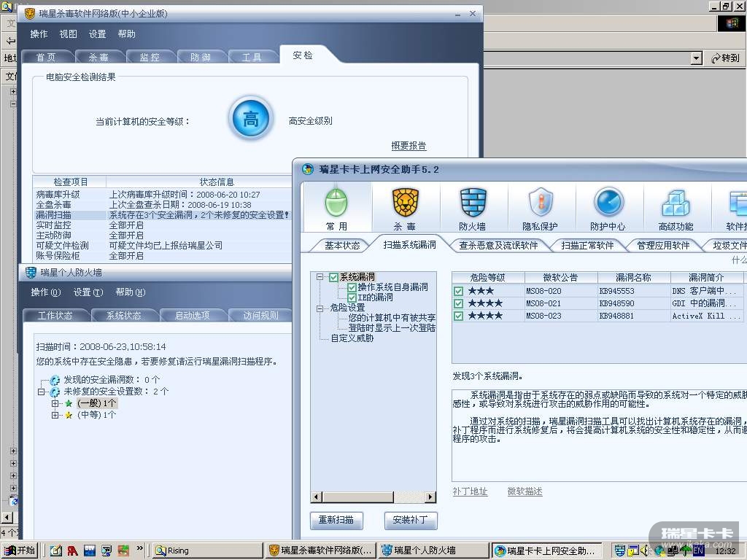
Task: Click the first quick launch icon in taskbar
Action: coord(55,551)
